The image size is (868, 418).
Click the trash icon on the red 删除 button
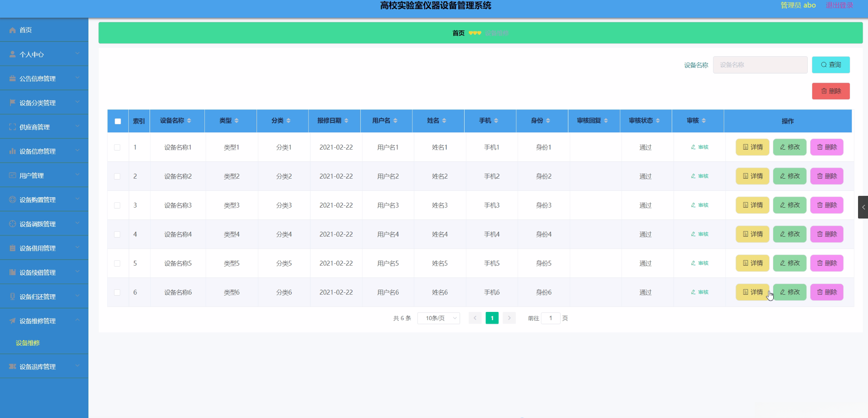(x=823, y=91)
